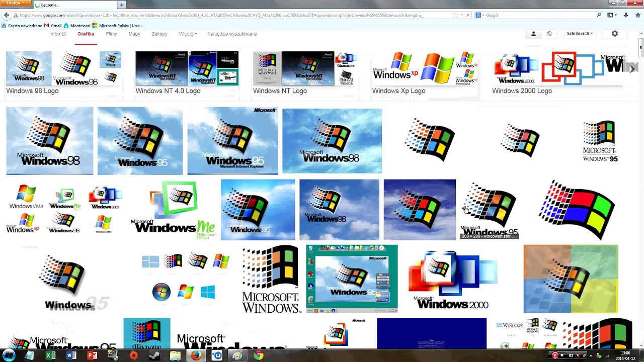Open the Windows 95 desktop screenshot thumbnail

click(x=352, y=279)
